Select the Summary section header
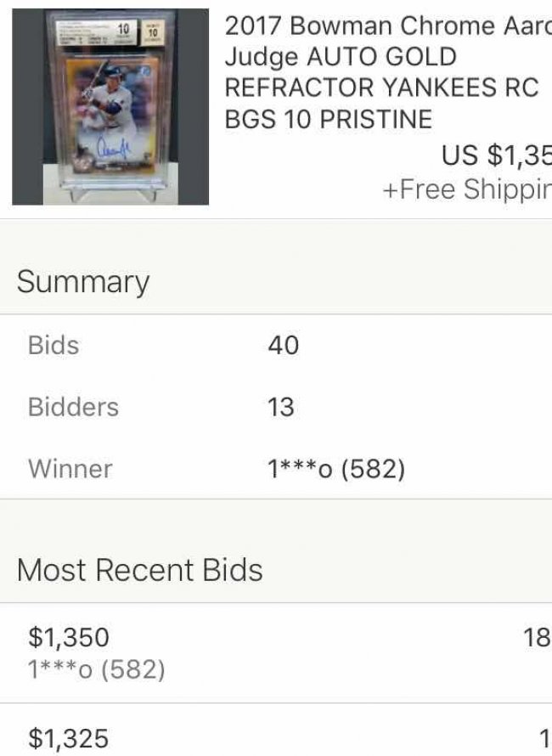This screenshot has height=756, width=552. click(82, 282)
